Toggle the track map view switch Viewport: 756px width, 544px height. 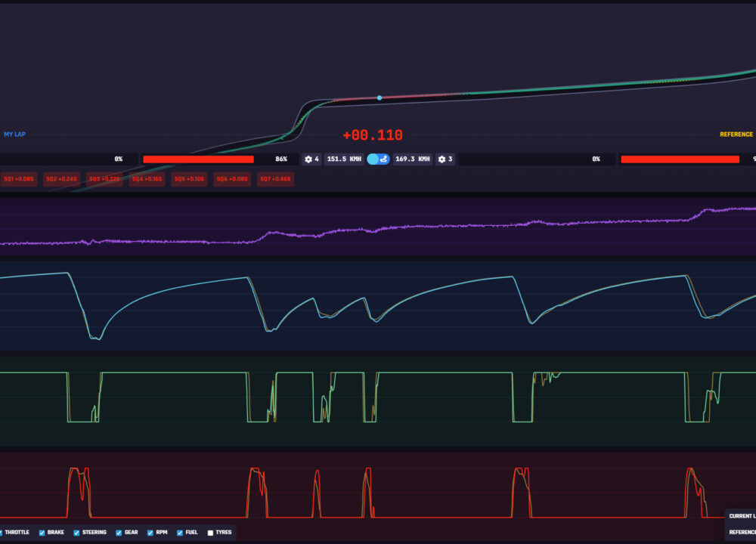pyautogui.click(x=378, y=159)
